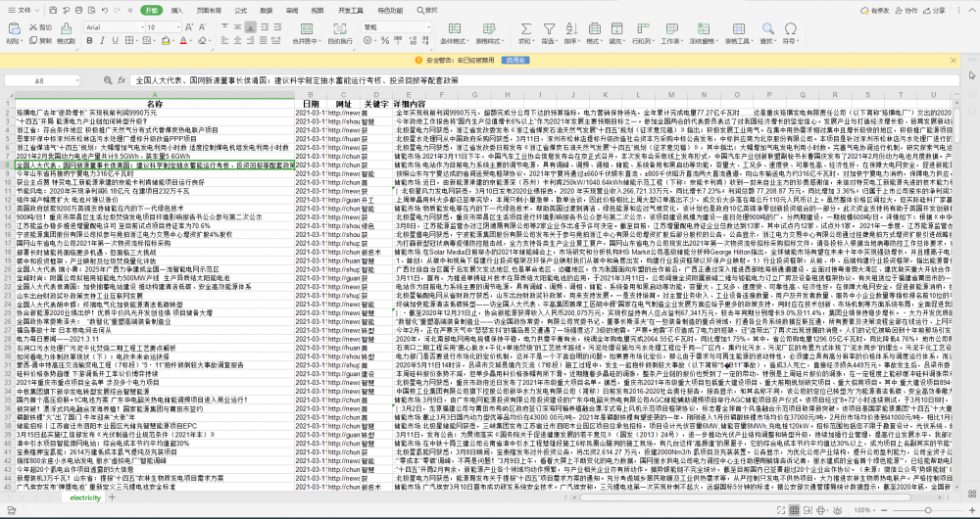Click the Copy (复制) button
Viewport: 980px width, 519px height.
[40, 41]
